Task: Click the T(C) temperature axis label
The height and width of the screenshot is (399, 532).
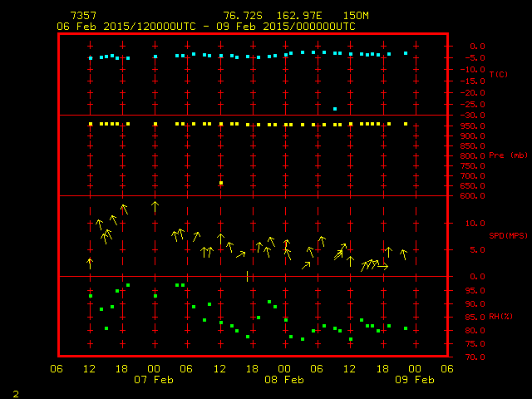Action: (498, 74)
